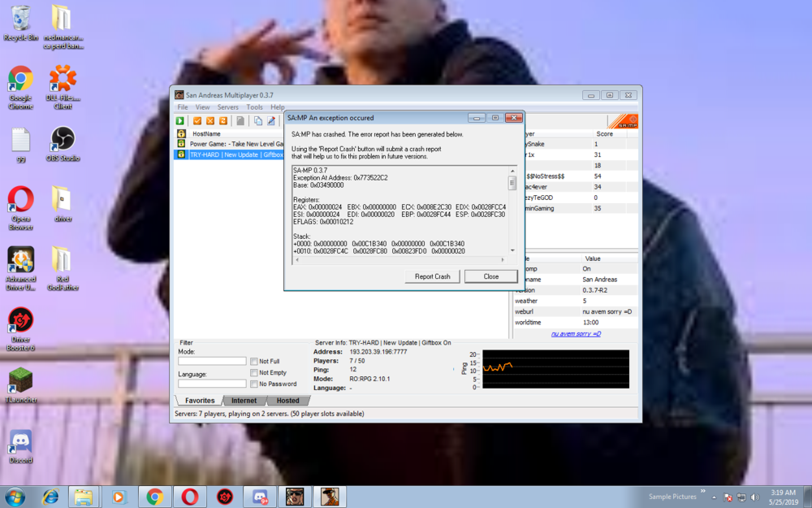812x508 pixels.
Task: Open the nedmancar folder on the desktop
Action: (63, 27)
